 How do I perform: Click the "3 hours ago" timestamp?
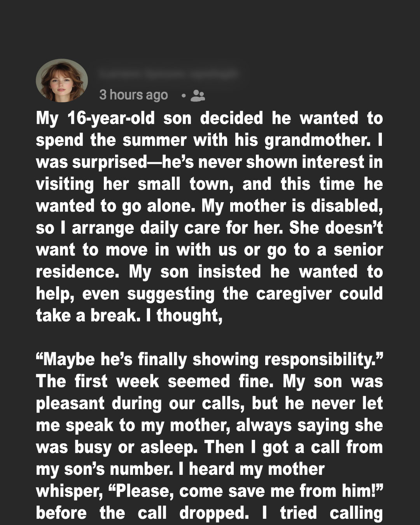(x=133, y=95)
